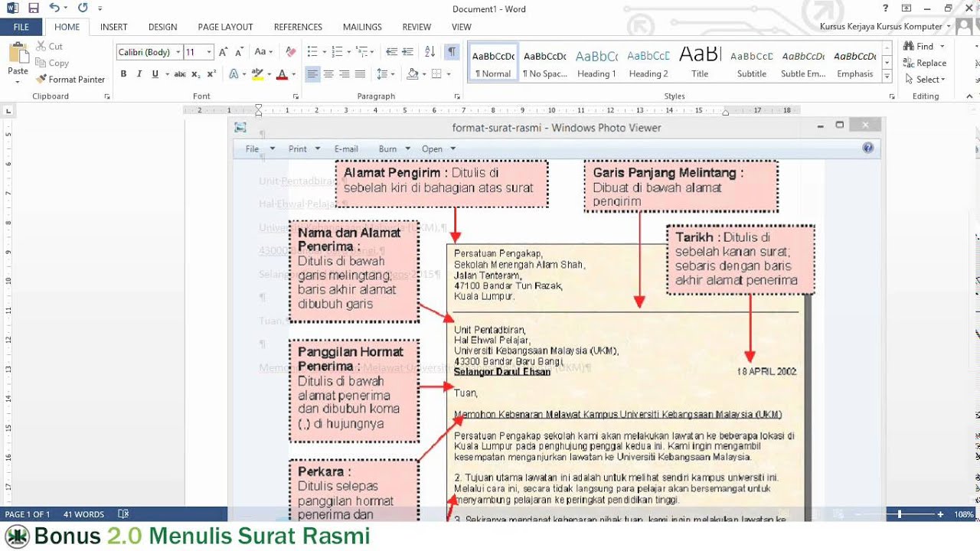Image resolution: width=980 pixels, height=551 pixels.
Task: Toggle bold formatting
Action: coord(123,74)
